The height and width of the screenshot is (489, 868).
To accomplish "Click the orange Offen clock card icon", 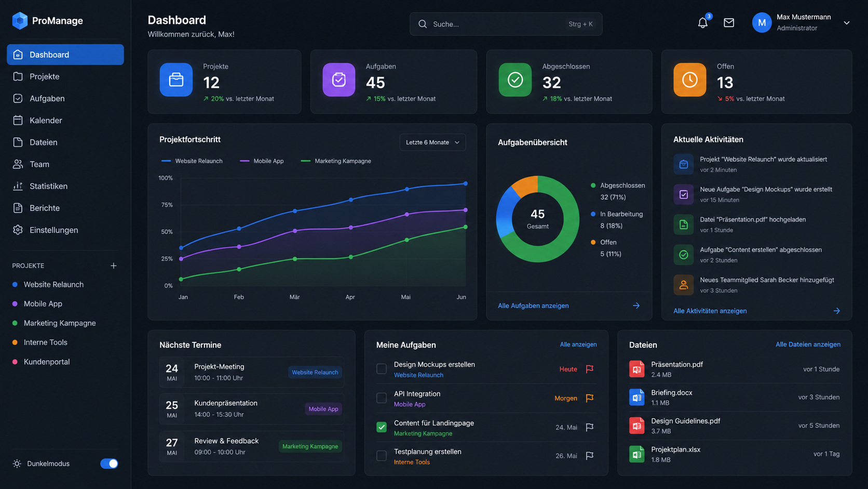I will tap(690, 80).
